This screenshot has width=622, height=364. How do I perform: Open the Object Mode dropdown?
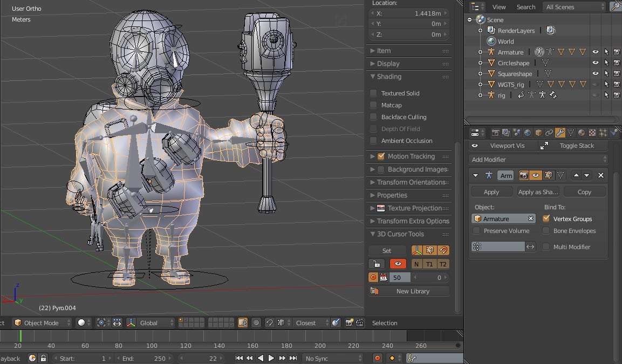click(x=42, y=323)
